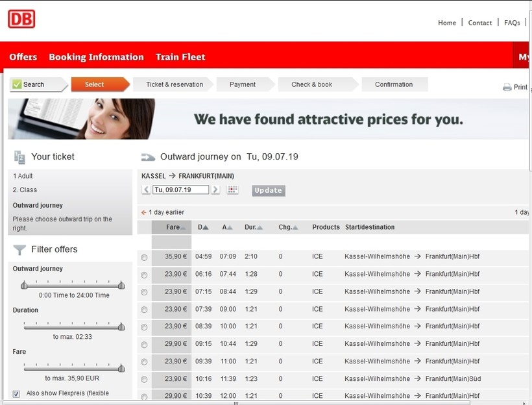The width and height of the screenshot is (532, 405).
Task: Click the right handle of the Duration slider
Action: point(121,327)
